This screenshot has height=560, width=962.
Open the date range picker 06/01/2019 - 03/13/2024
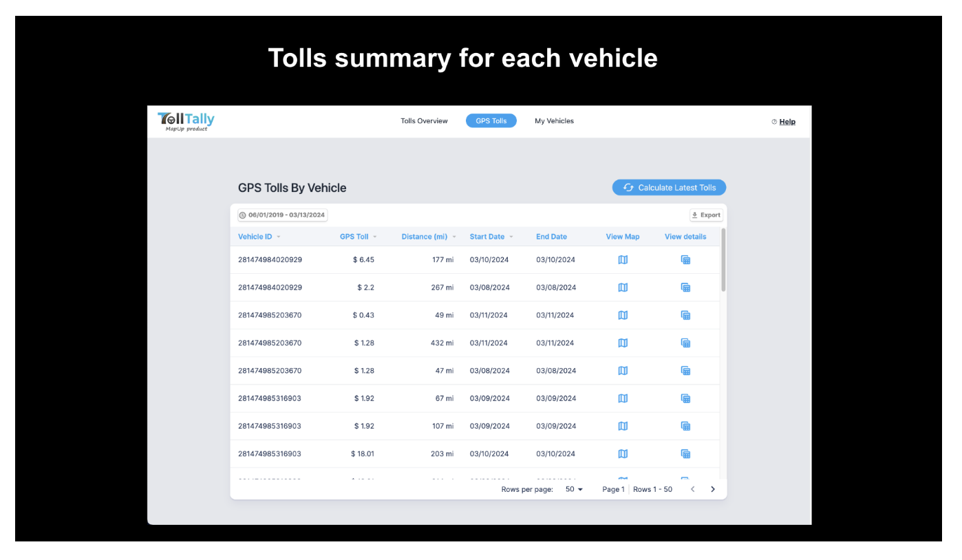pyautogui.click(x=283, y=215)
